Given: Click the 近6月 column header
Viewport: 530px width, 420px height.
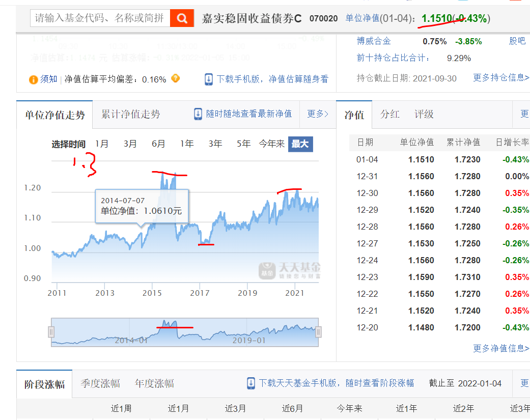Looking at the screenshot, I should (292, 408).
